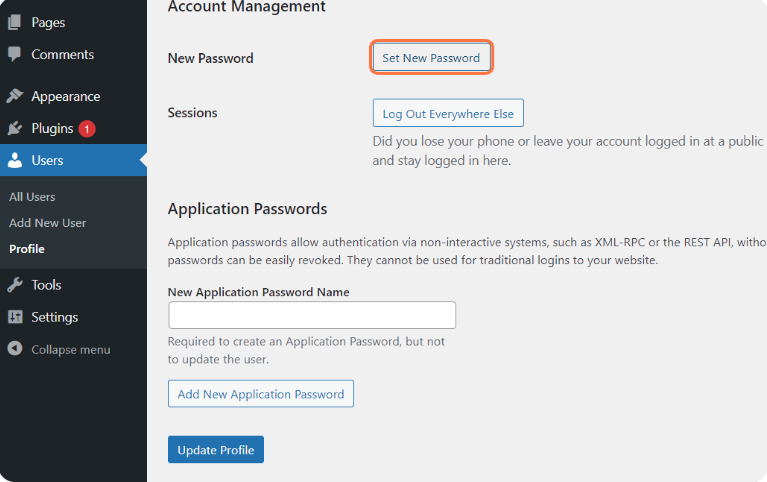Click the Collapse menu arrow icon

[x=14, y=350]
